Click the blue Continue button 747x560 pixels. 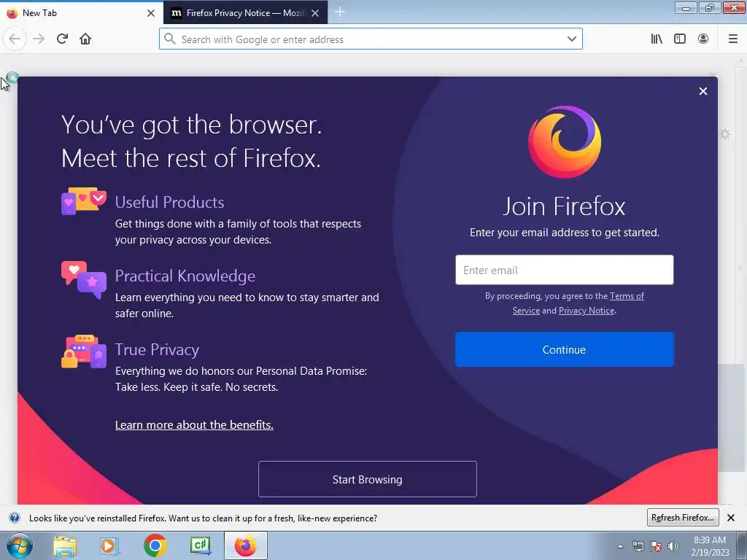coord(565,349)
